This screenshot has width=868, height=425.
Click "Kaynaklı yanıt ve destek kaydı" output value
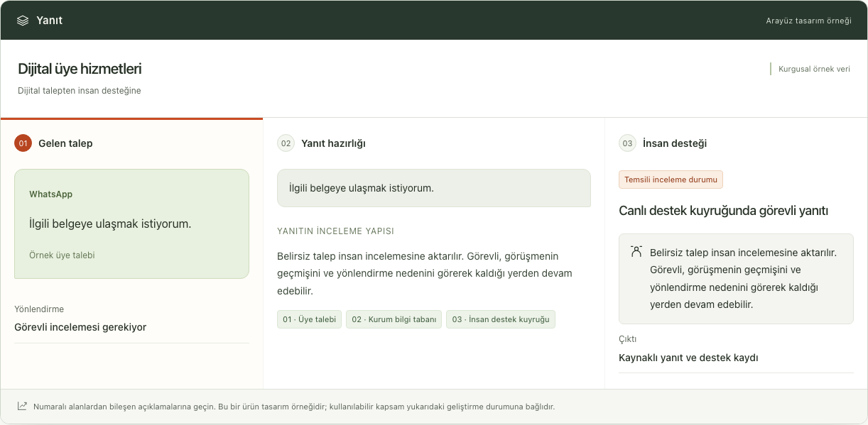tap(688, 358)
